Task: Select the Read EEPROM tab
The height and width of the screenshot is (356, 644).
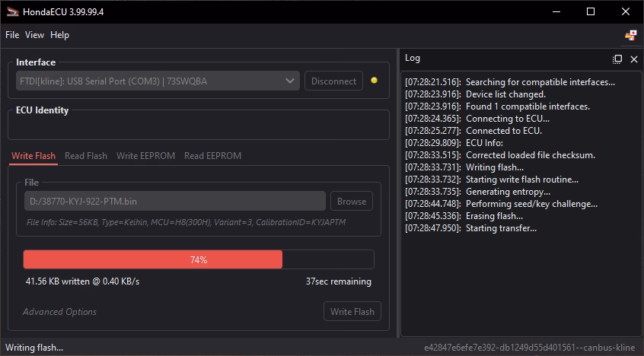Action: (x=212, y=156)
